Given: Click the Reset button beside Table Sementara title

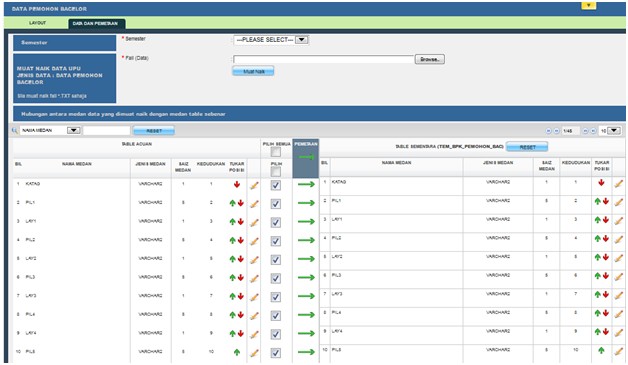Looking at the screenshot, I should coord(527,147).
